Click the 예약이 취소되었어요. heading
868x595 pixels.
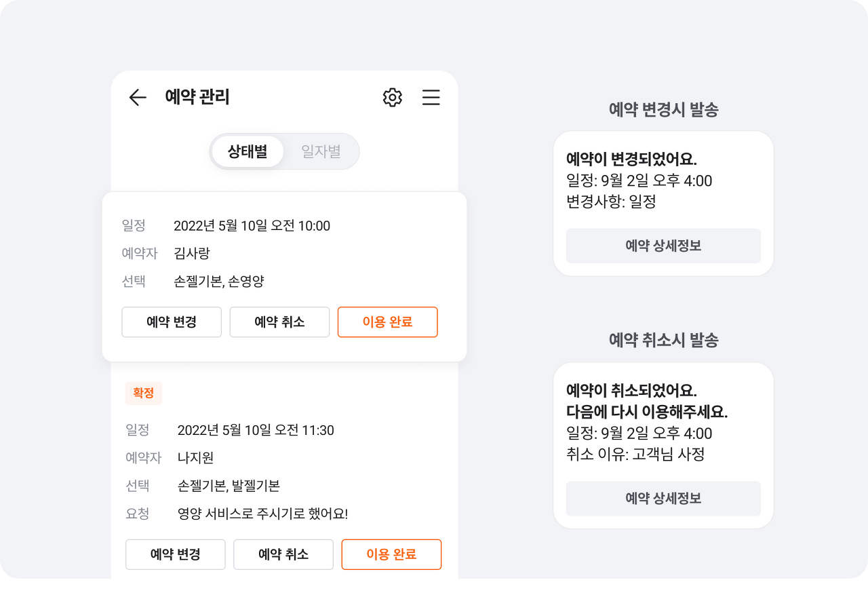tap(632, 391)
